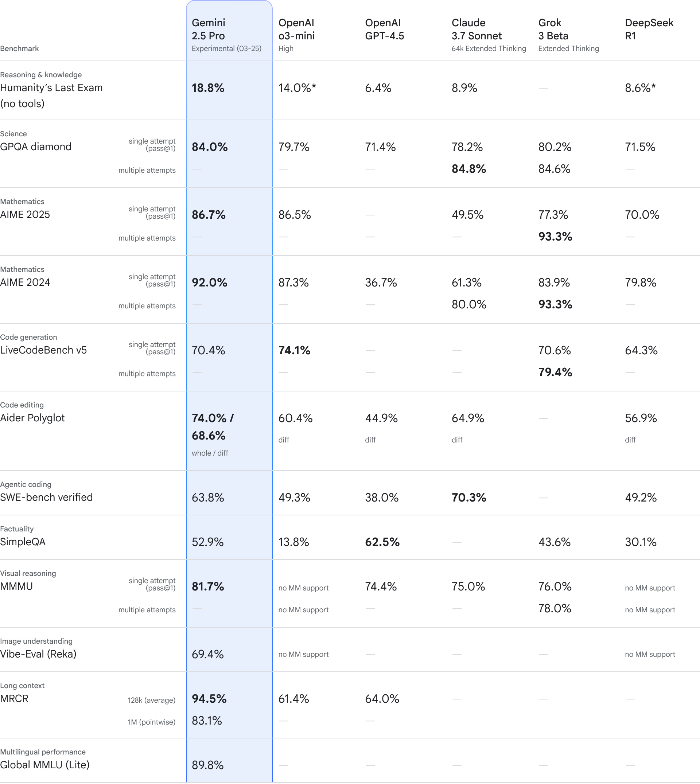
Task: Click GPT-4.5's 62.5% SimpleQA score
Action: pos(382,542)
